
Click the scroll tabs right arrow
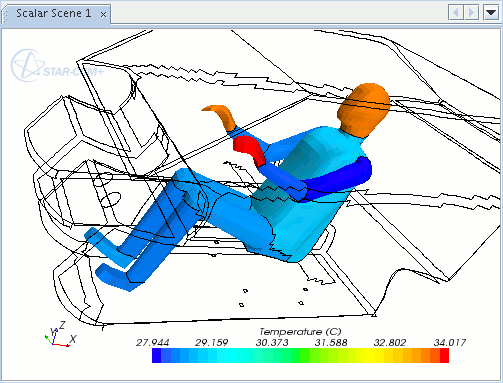pos(471,13)
